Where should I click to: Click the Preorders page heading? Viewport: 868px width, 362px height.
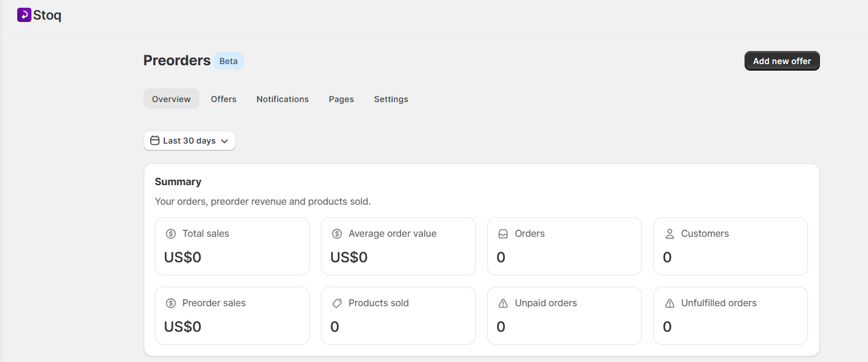pyautogui.click(x=176, y=60)
